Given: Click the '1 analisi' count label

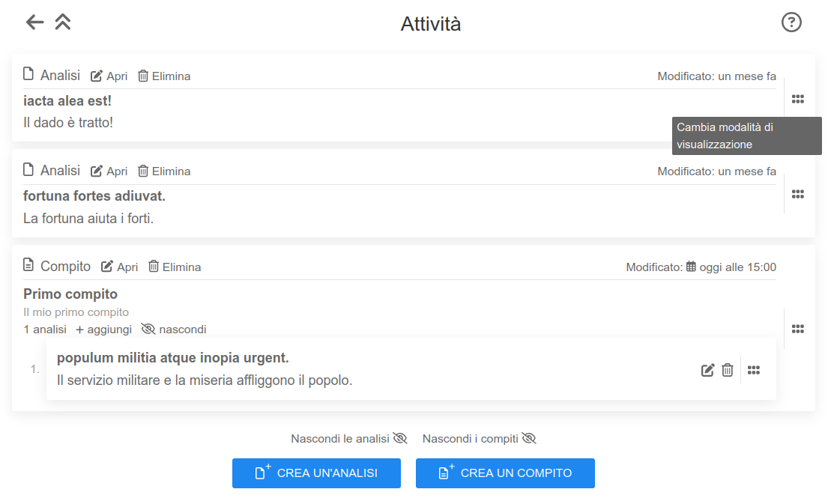Looking at the screenshot, I should 45,330.
